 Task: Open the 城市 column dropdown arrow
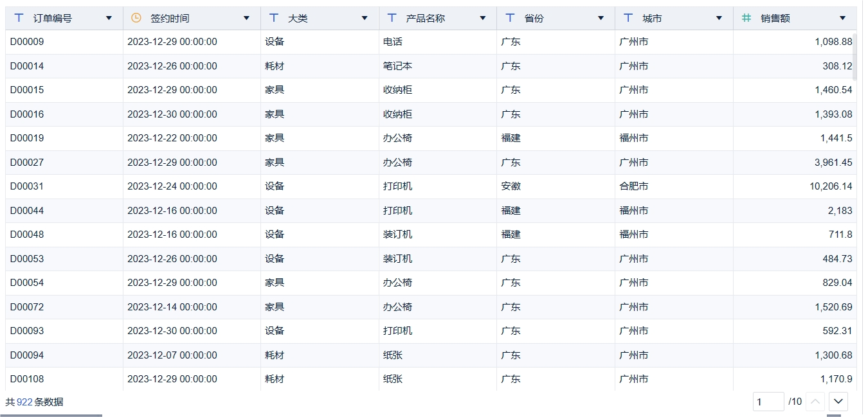(719, 19)
